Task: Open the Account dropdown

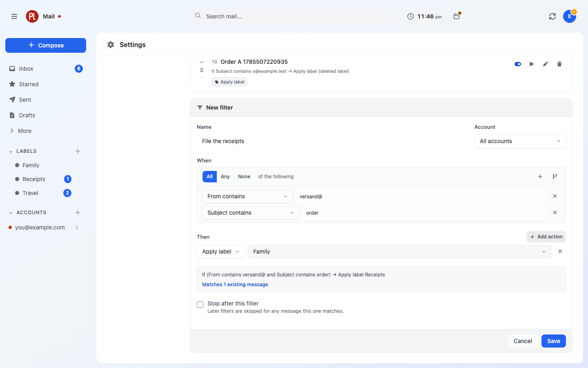Action: [x=520, y=141]
